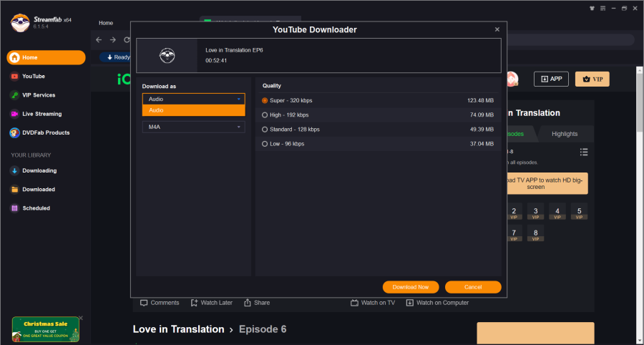644x345 pixels.
Task: Go back with the browser back arrow
Action: pos(99,40)
